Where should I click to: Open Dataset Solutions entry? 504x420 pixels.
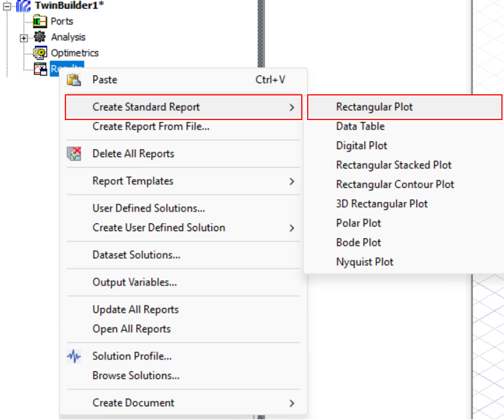pyautogui.click(x=183, y=255)
